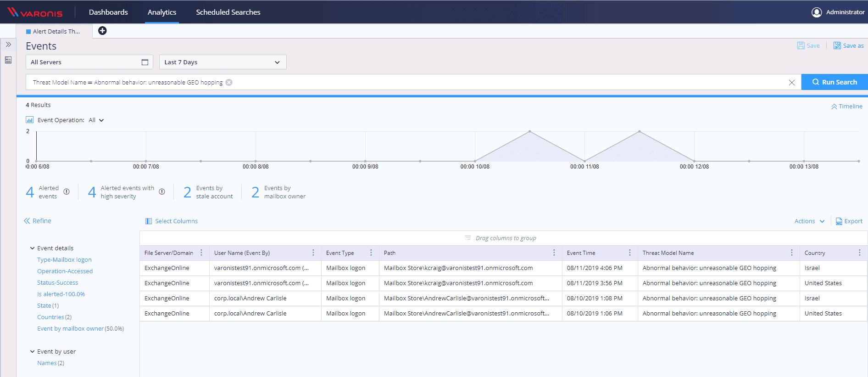868x377 pixels.
Task: Click the calendar icon in All Servers field
Action: [x=145, y=62]
